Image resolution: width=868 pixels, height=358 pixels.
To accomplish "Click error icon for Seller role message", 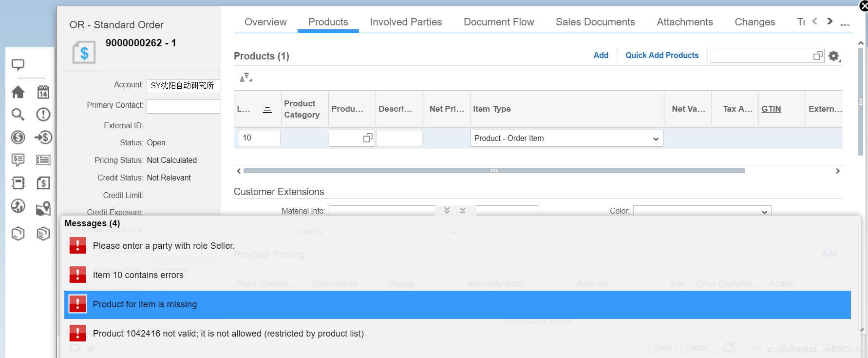I will pos(77,245).
